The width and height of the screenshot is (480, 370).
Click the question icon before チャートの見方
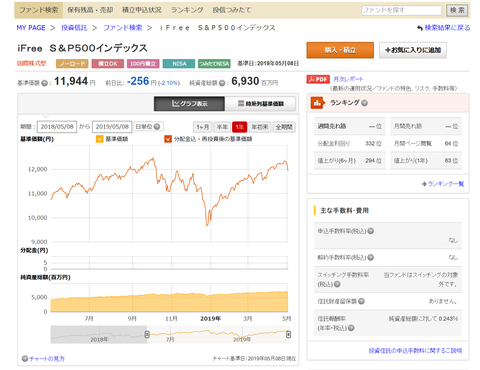(25, 359)
